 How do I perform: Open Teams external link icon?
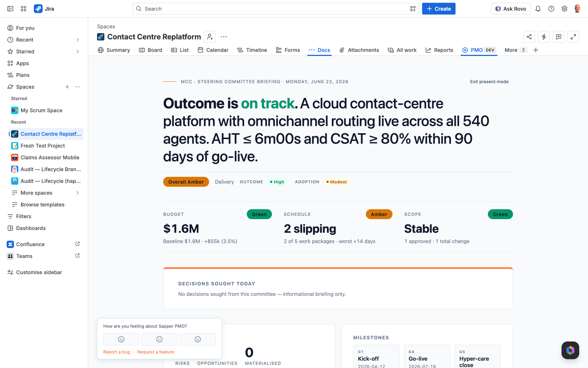pos(78,256)
